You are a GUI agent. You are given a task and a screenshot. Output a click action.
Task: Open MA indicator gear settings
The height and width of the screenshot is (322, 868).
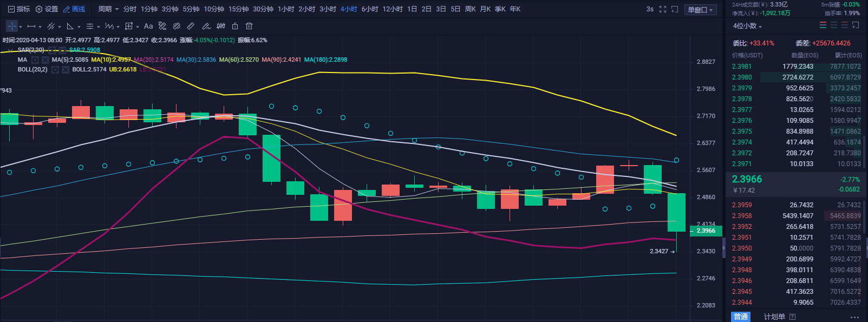(x=35, y=60)
